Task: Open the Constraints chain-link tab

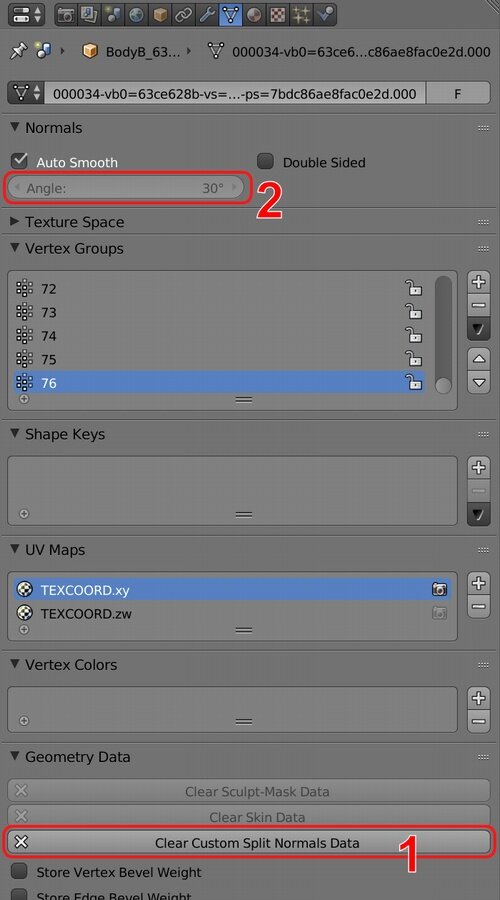Action: tap(183, 15)
